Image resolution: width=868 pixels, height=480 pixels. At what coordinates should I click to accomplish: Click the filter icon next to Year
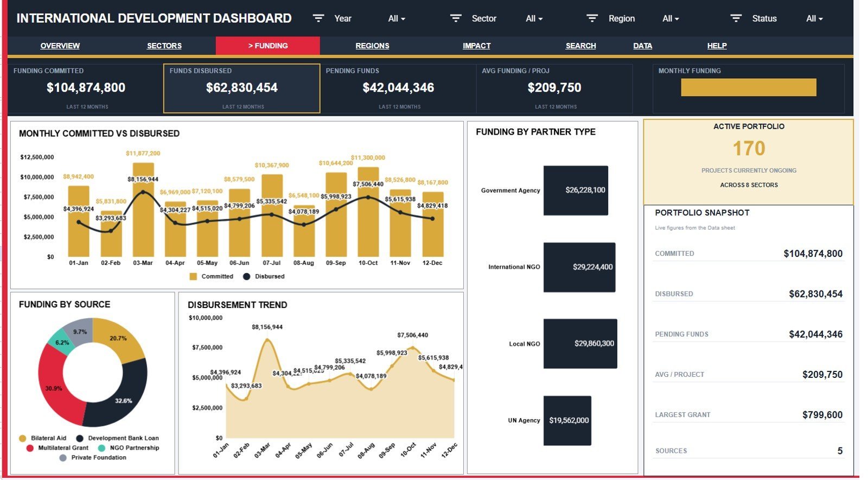click(318, 18)
